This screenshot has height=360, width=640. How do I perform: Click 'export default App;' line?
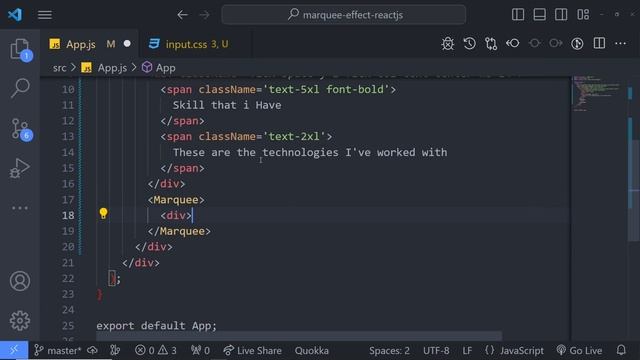point(156,326)
